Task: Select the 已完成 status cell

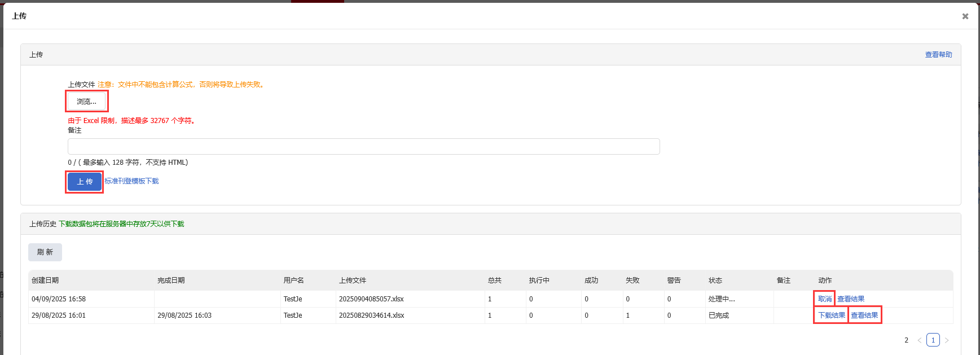Action: 718,315
